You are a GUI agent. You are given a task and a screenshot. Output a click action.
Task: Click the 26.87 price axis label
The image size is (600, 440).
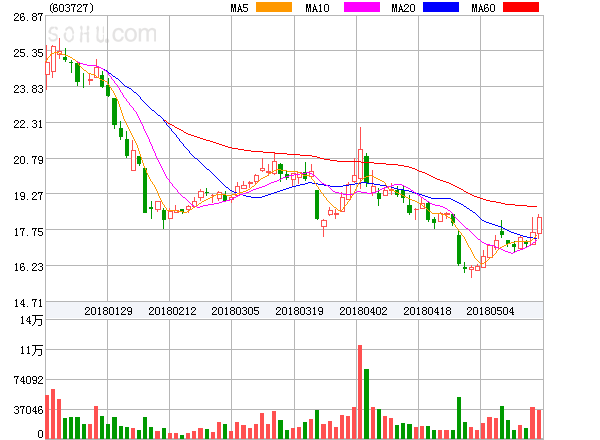click(x=28, y=17)
